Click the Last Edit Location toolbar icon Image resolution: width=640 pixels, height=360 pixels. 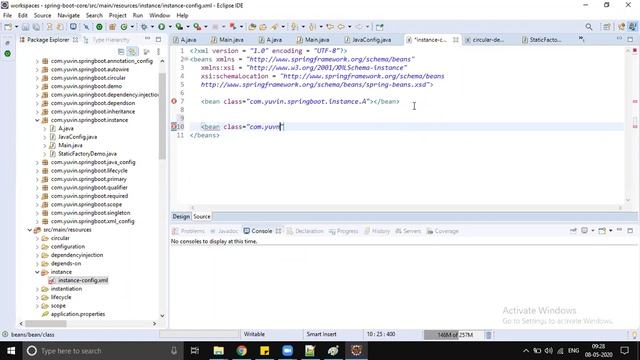coord(330,27)
